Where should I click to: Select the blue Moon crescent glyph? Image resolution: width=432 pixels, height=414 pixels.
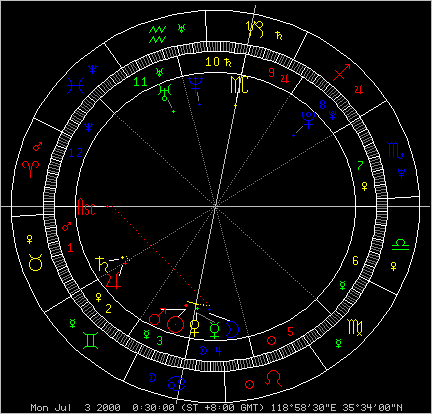pos(232,329)
